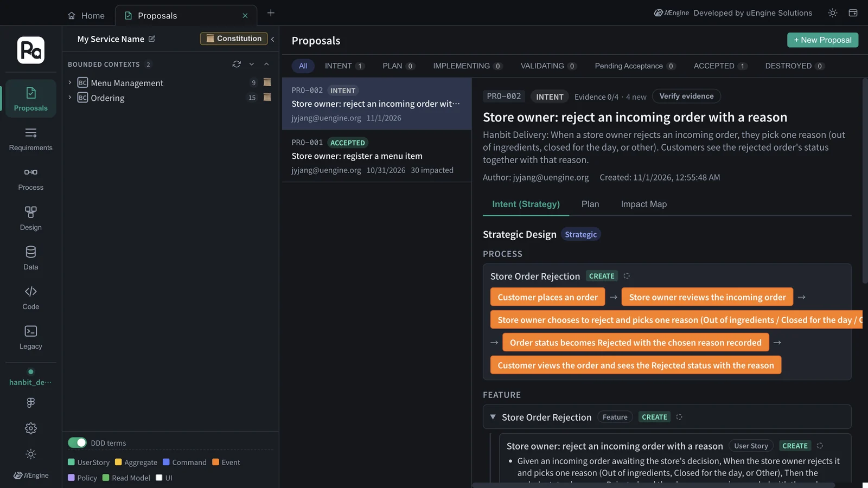
Task: Open settings gear in left sidebar
Action: coord(31,428)
